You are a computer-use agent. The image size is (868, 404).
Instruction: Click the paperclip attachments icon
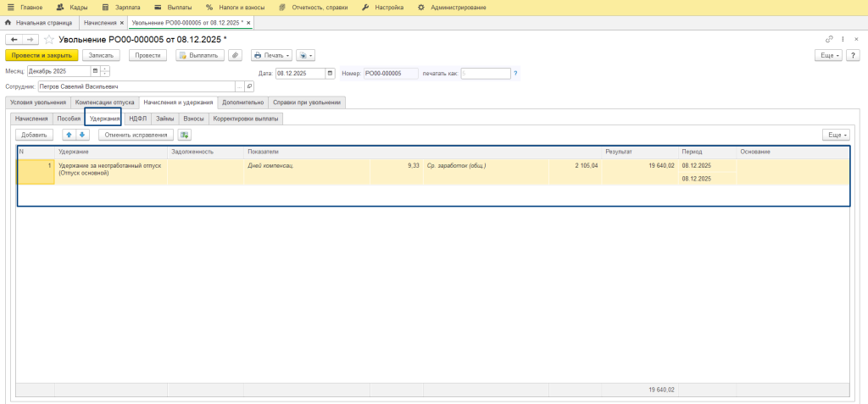point(236,55)
